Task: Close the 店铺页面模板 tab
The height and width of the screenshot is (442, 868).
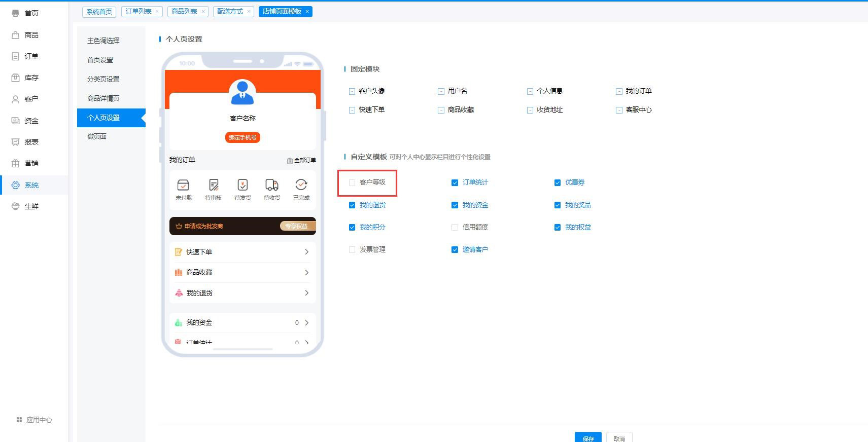Action: (x=307, y=12)
